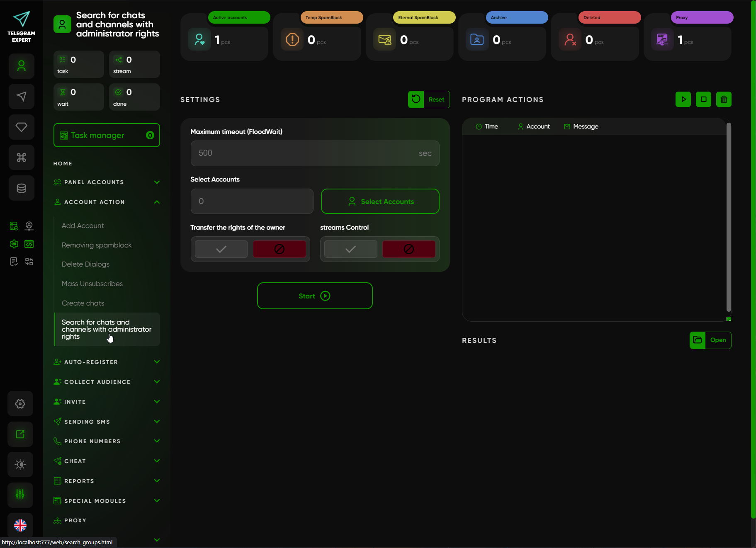756x548 pixels.
Task: Enable streams Control checkmark option
Action: pos(350,249)
